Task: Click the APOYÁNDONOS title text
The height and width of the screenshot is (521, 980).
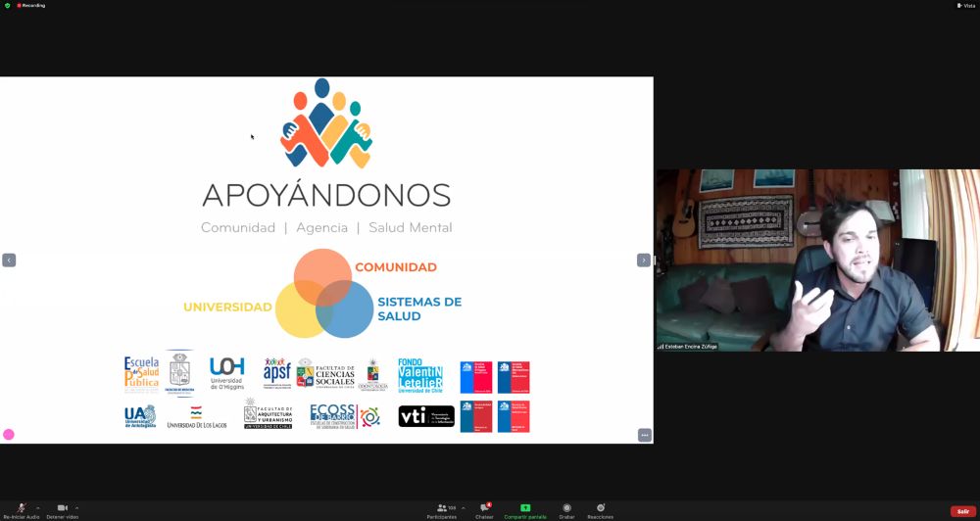Action: 326,196
